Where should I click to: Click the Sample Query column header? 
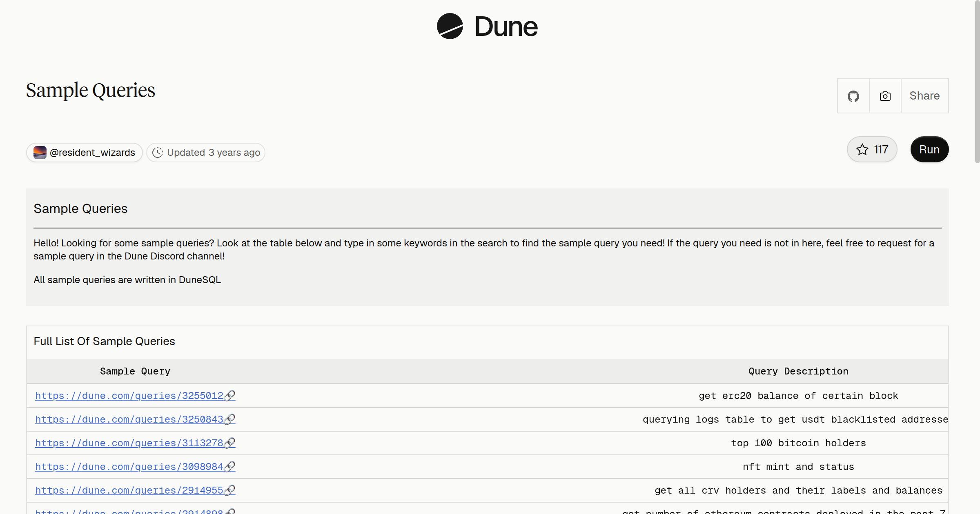click(135, 371)
